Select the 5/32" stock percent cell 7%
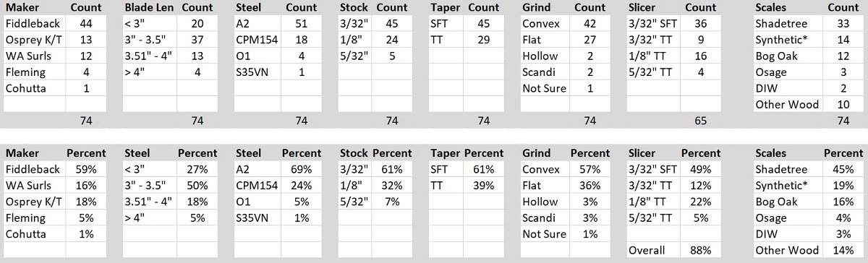868x263 pixels. point(390,202)
